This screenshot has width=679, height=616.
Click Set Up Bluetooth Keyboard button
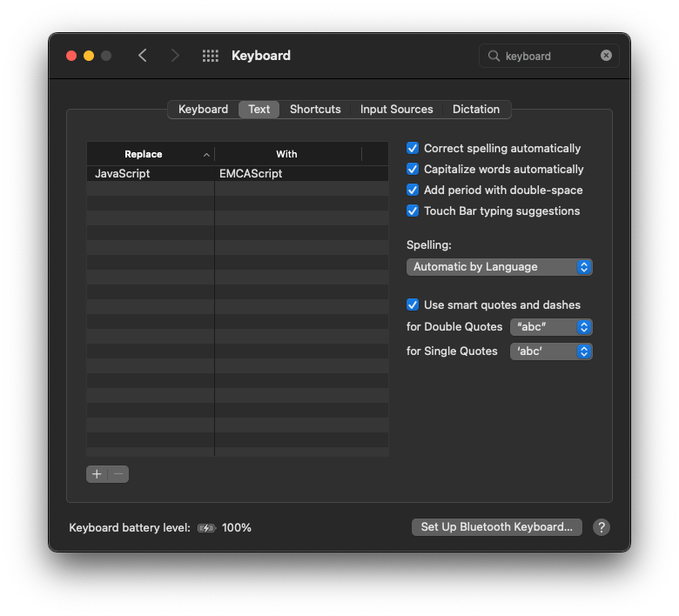click(497, 527)
